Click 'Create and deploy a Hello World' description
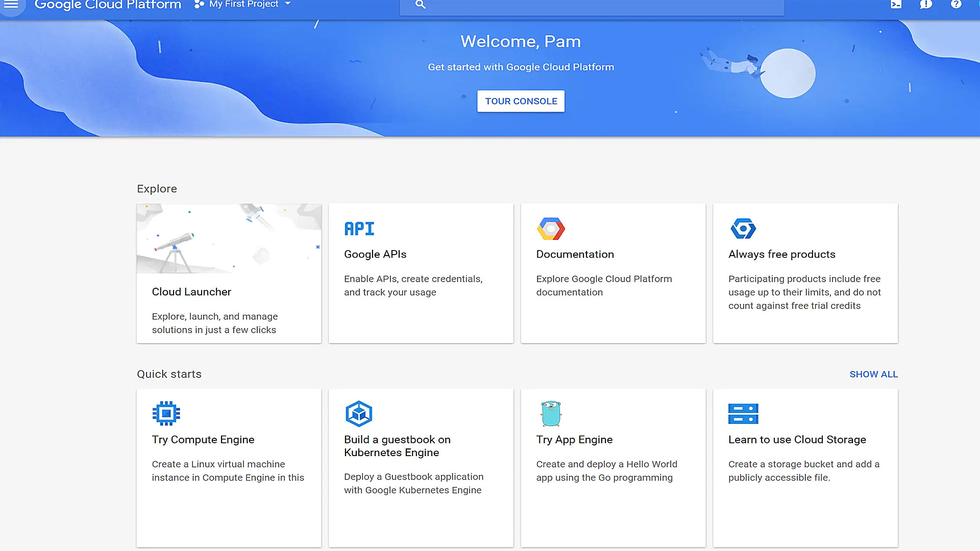Screen dimensions: 980x551 tap(606, 471)
